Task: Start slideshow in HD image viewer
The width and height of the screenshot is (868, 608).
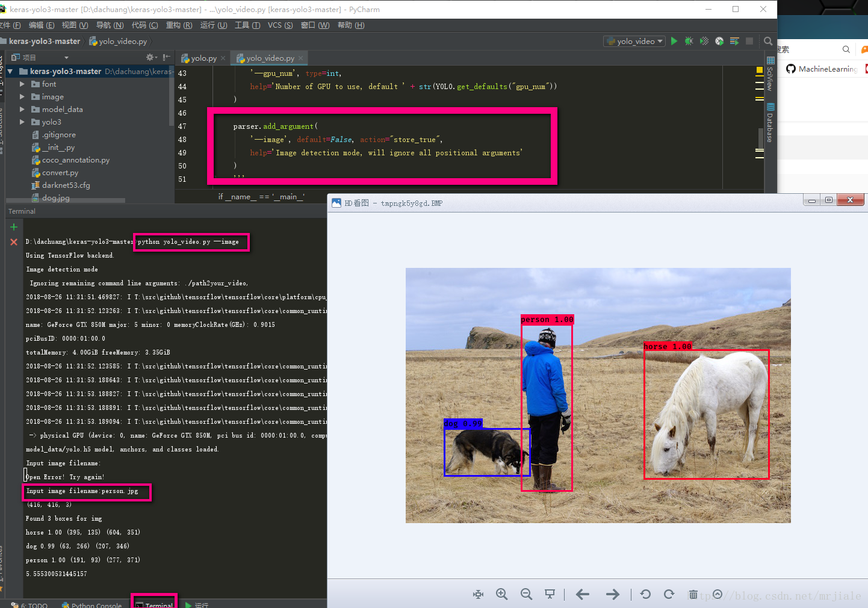Action: 550,594
